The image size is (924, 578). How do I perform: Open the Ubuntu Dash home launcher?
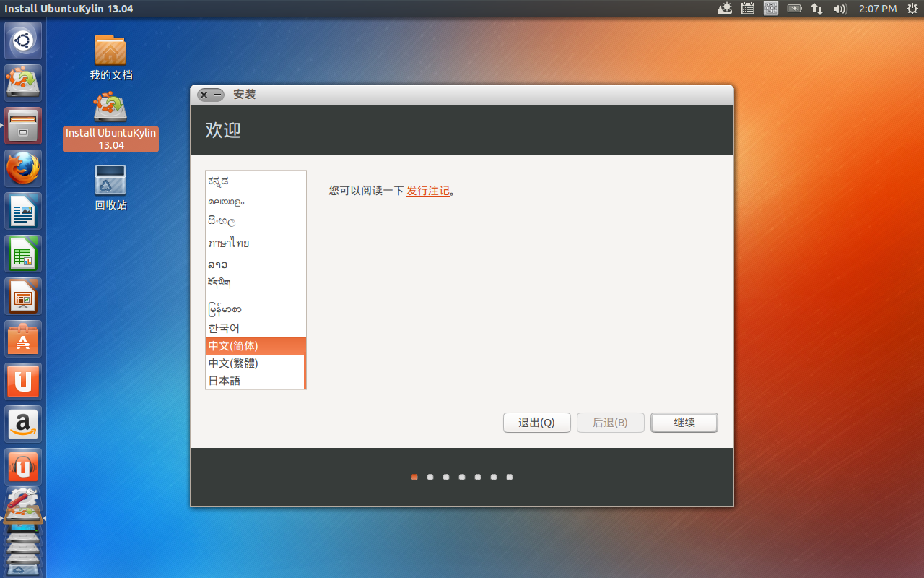(x=23, y=40)
